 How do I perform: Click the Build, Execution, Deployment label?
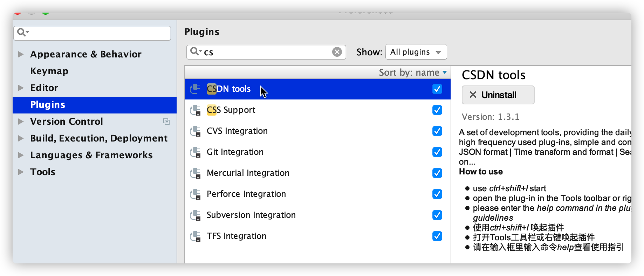pyautogui.click(x=99, y=139)
